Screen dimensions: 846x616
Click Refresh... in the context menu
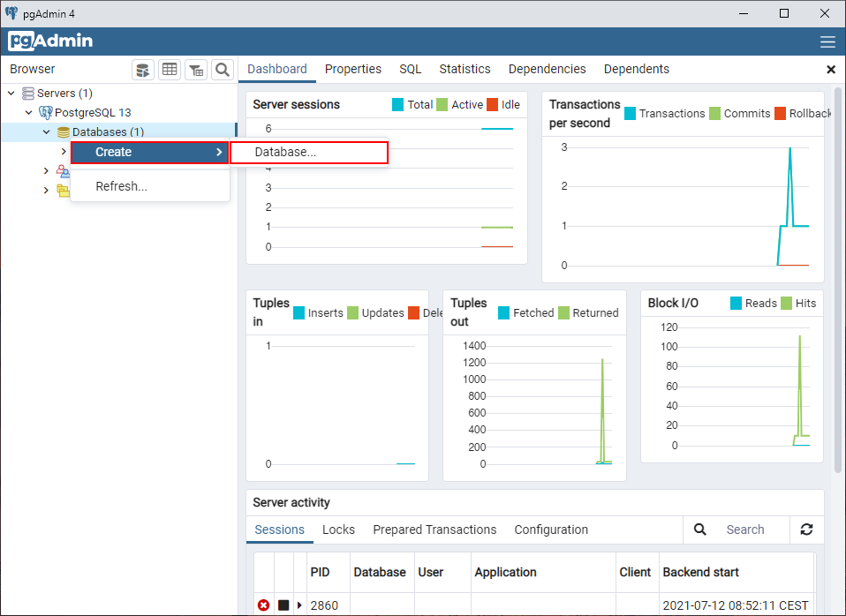tap(122, 185)
